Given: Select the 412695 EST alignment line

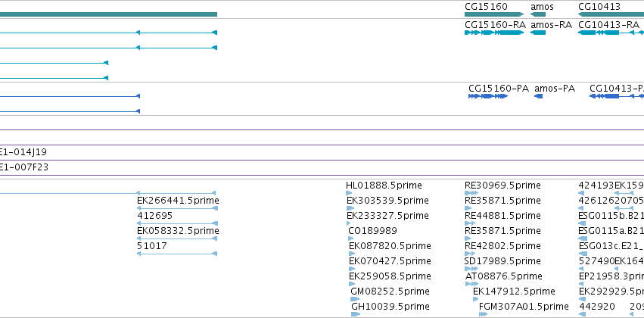Looking at the screenshot, I should coord(177,223).
